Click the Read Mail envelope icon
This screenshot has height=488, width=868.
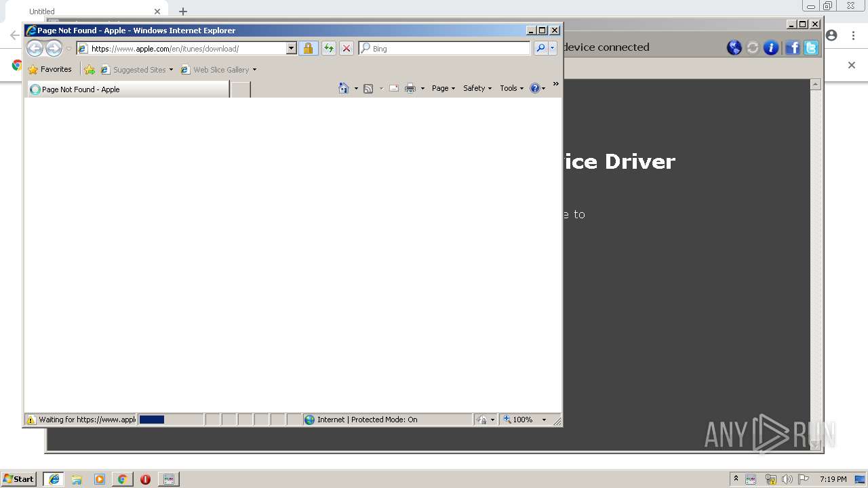pyautogui.click(x=393, y=88)
